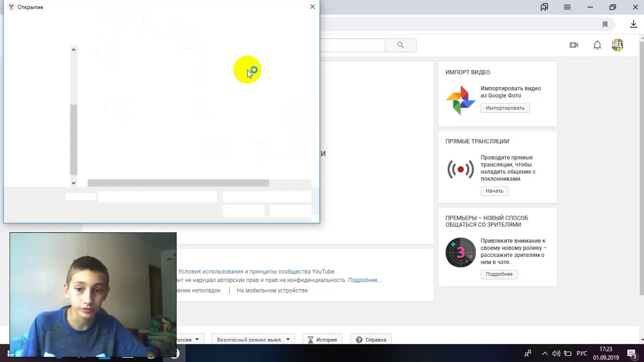This screenshot has height=362, width=644.
Task: Expand the Россия country dropdown
Action: coord(190,339)
